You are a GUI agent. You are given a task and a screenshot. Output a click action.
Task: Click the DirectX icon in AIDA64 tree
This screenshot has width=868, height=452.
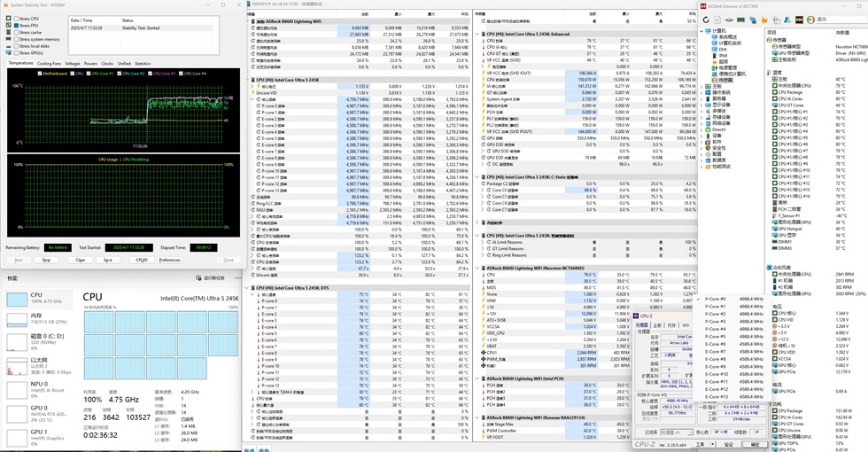pos(709,129)
